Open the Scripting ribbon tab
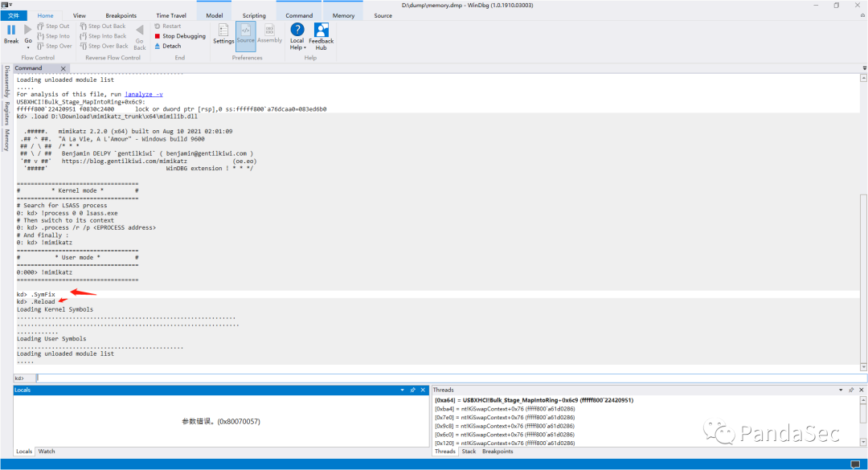 coord(254,15)
